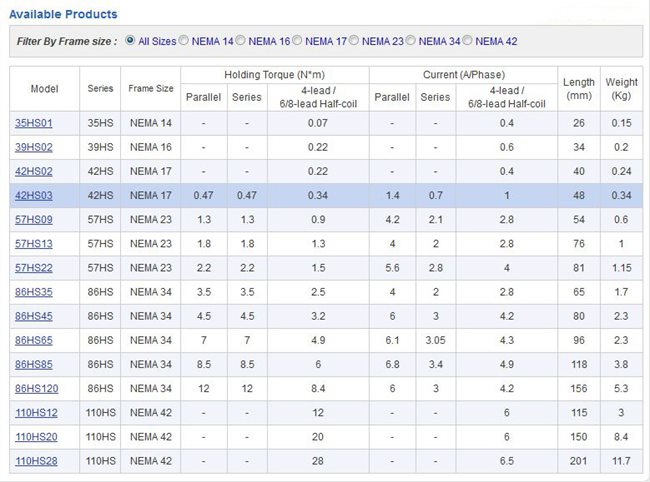Click length 115 in 110HS12 row
Screen dimensions: 650x482
pyautogui.click(x=579, y=413)
